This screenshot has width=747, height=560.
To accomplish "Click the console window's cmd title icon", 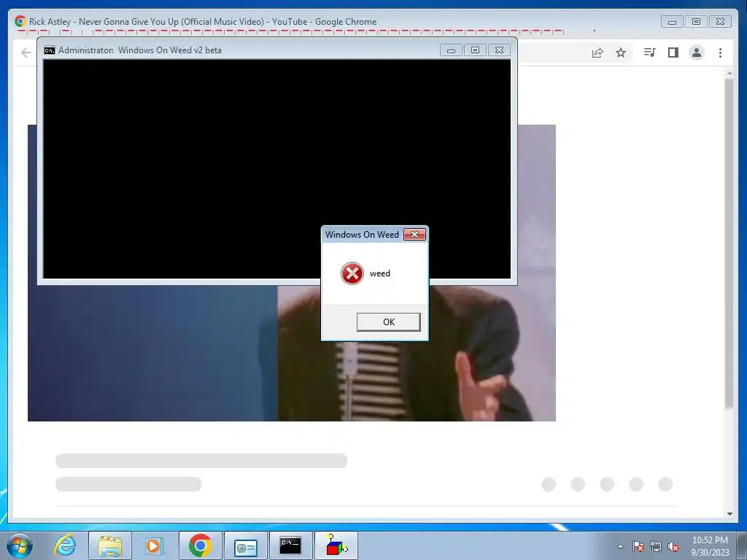I will pyautogui.click(x=50, y=50).
